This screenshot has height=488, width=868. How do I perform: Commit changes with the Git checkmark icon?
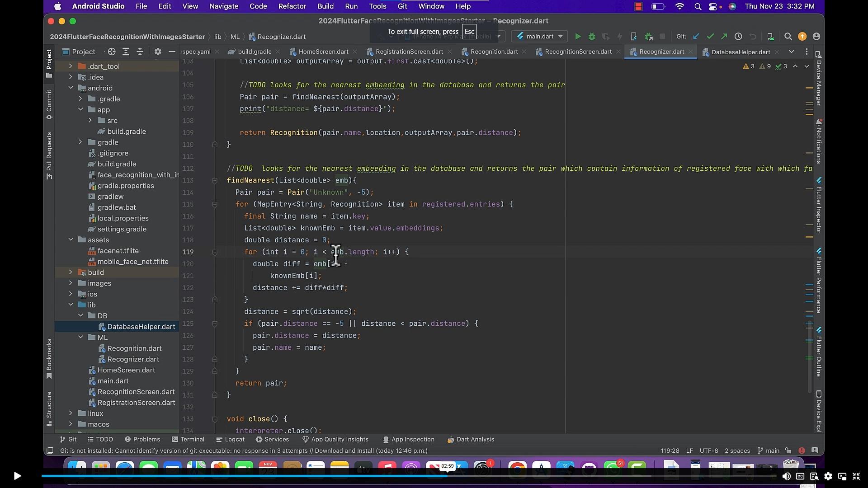pos(710,37)
